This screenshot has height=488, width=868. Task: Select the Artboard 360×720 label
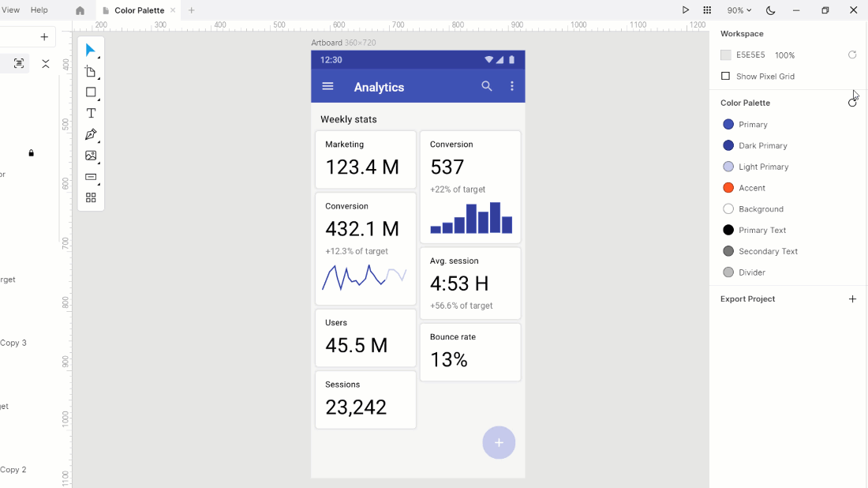click(x=343, y=43)
